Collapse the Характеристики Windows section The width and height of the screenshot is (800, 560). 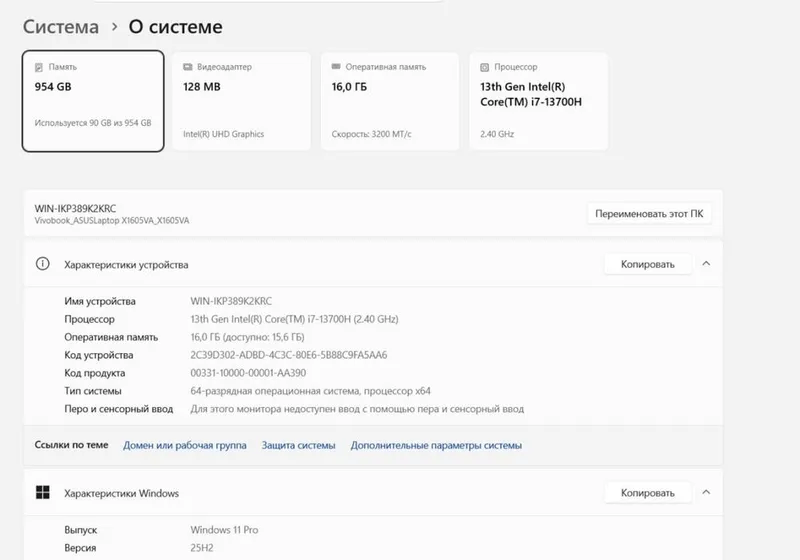706,492
